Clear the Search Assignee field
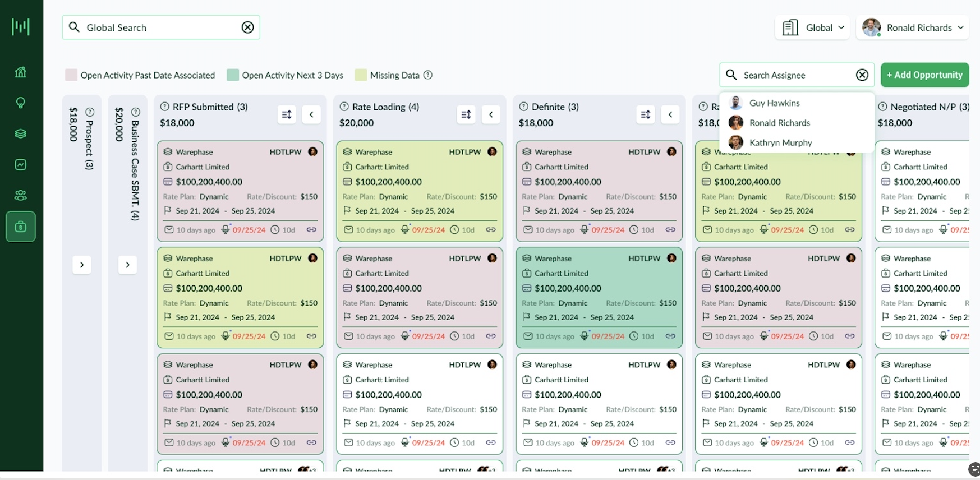The width and height of the screenshot is (980, 480). point(862,75)
